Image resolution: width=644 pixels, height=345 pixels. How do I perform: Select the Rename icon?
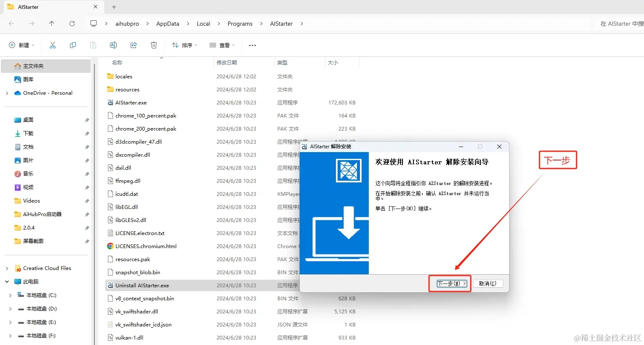[x=113, y=45]
